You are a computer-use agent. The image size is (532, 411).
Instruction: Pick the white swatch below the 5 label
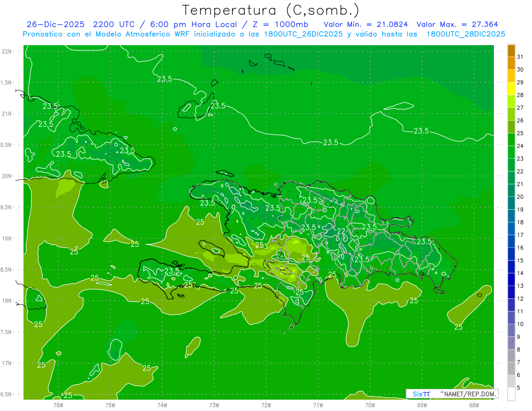511,394
